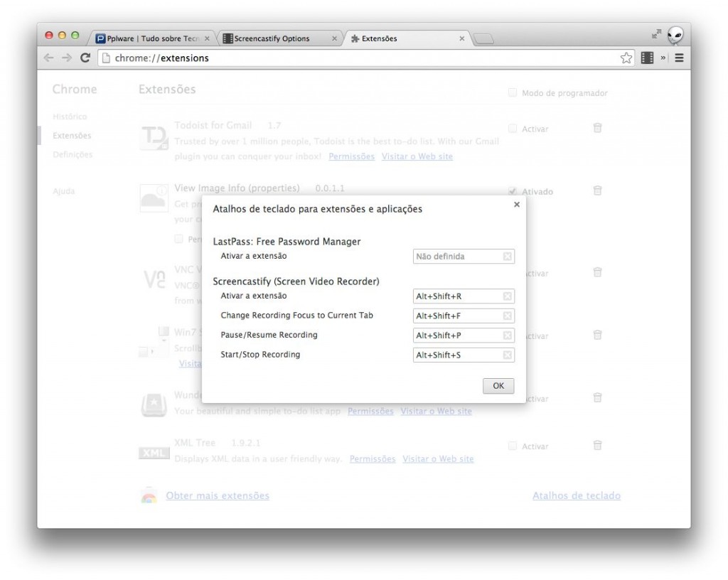
Task: Tick Activar for Todoist for Gmail
Action: [x=512, y=128]
